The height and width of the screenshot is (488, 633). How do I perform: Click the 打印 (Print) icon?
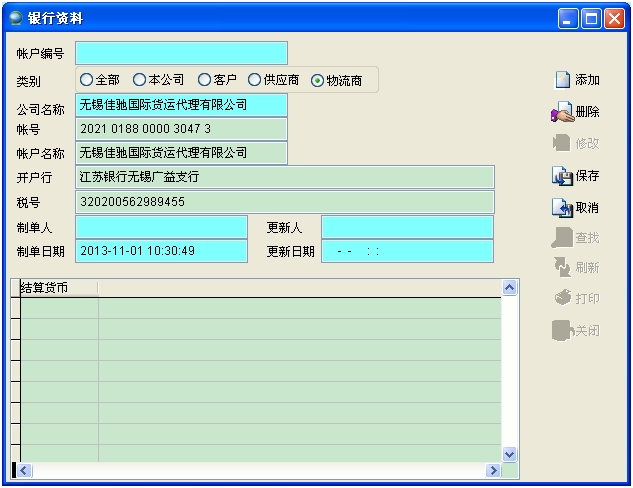click(x=562, y=298)
